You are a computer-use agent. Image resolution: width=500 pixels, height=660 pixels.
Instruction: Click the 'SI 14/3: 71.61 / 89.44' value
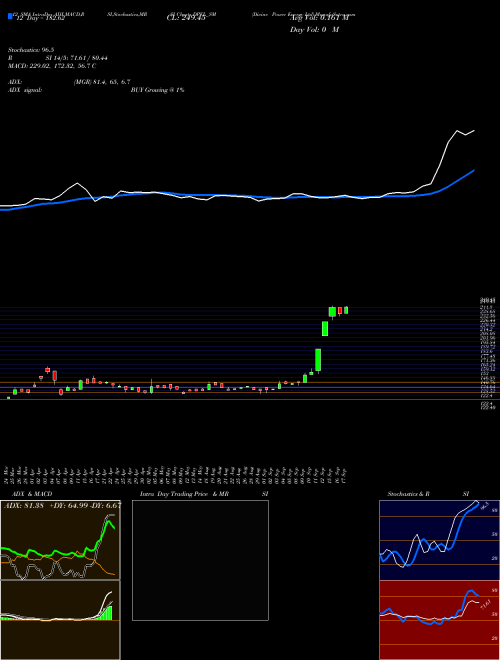pos(77,58)
